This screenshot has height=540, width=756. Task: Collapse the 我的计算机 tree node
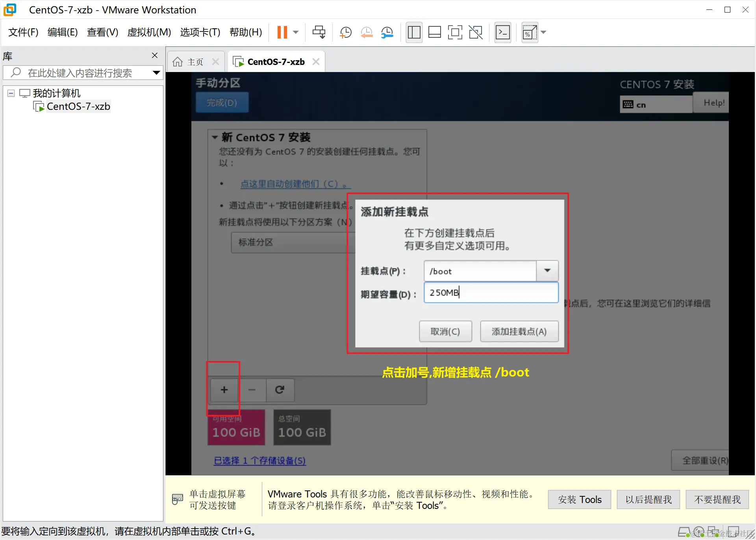pyautogui.click(x=11, y=93)
